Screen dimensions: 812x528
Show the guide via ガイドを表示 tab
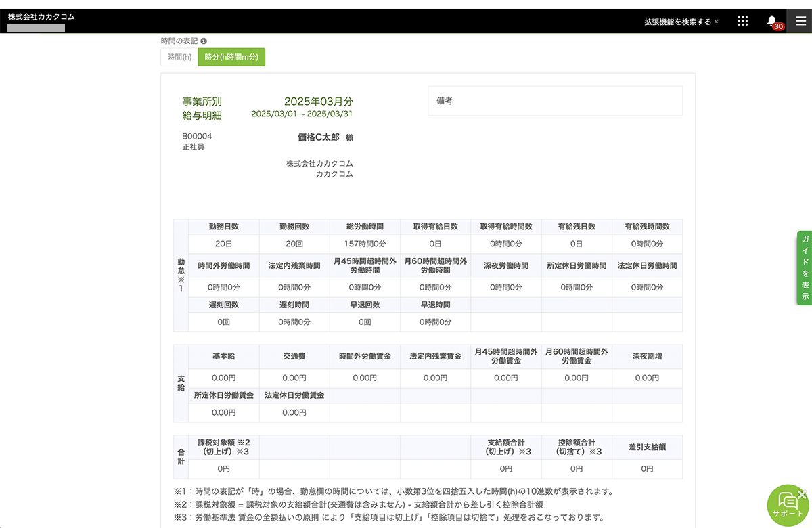tap(805, 268)
